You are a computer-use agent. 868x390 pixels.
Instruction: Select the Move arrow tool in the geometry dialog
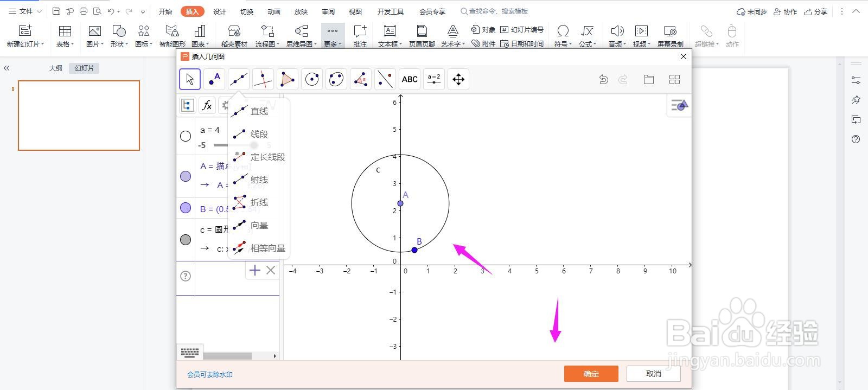coord(190,79)
